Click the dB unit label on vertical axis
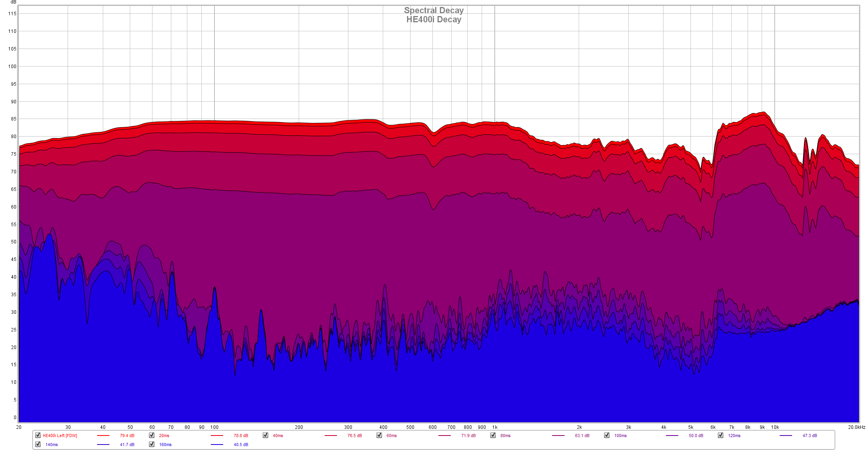 tap(13, 2)
